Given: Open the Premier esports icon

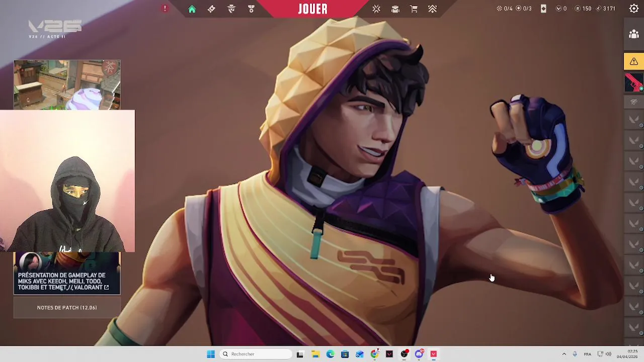Looking at the screenshot, I should pyautogui.click(x=395, y=9).
